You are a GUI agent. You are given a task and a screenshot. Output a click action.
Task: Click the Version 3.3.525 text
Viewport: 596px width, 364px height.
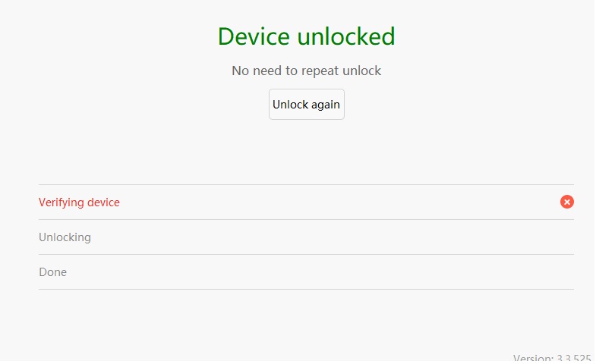pyautogui.click(x=553, y=358)
